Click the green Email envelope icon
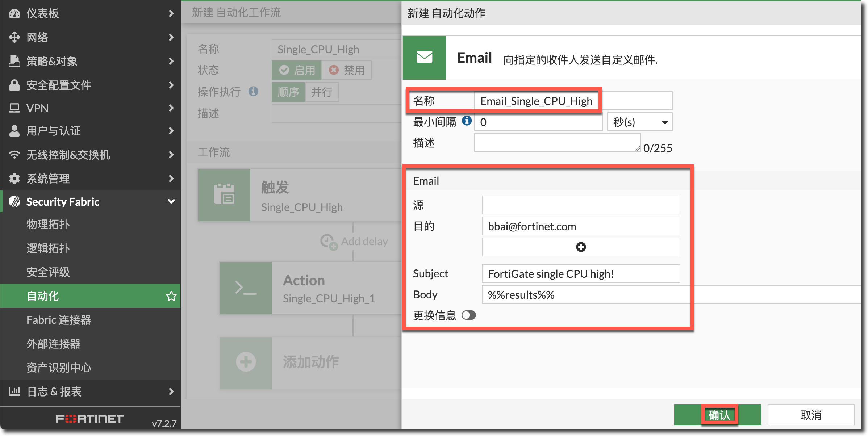This screenshot has width=868, height=436. 424,58
